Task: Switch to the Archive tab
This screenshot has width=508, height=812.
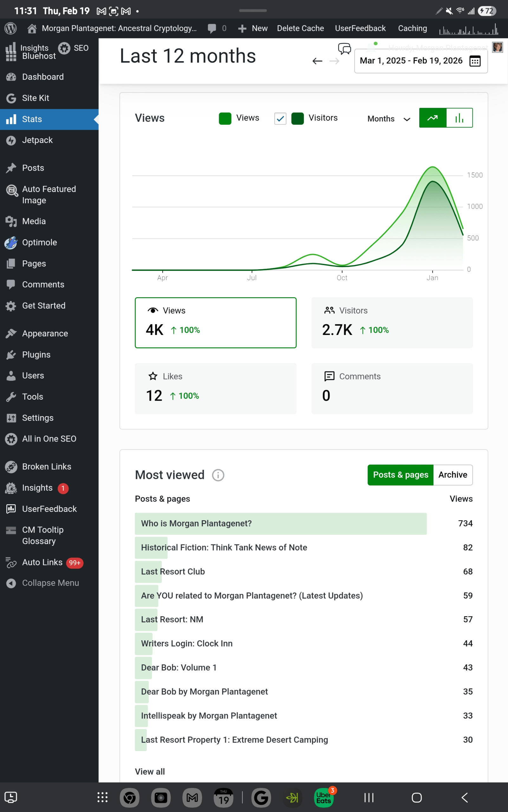Action: pyautogui.click(x=453, y=475)
